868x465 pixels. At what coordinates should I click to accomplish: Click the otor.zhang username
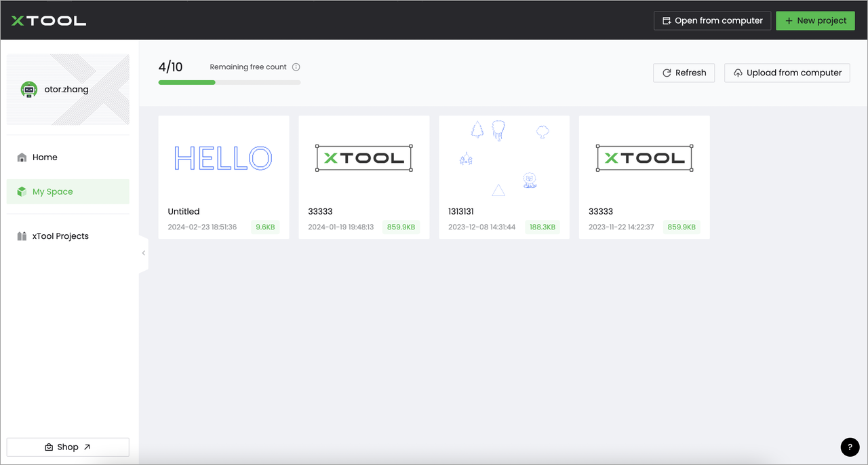(x=66, y=89)
